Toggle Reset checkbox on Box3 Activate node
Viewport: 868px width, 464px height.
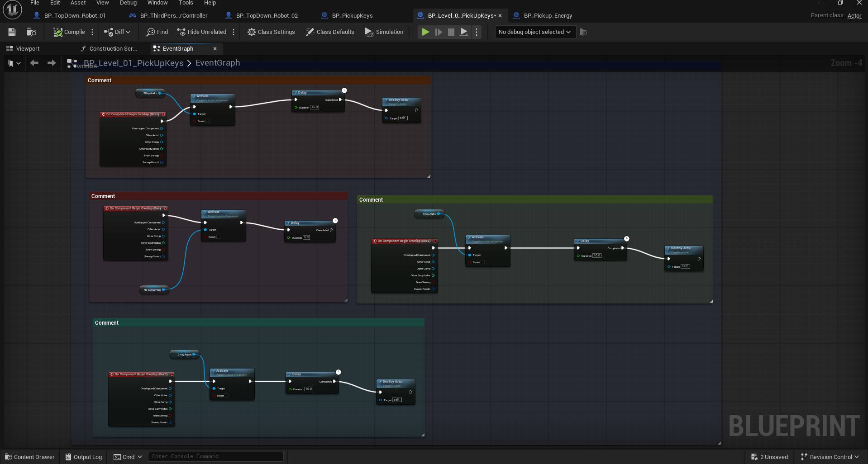(x=227, y=396)
